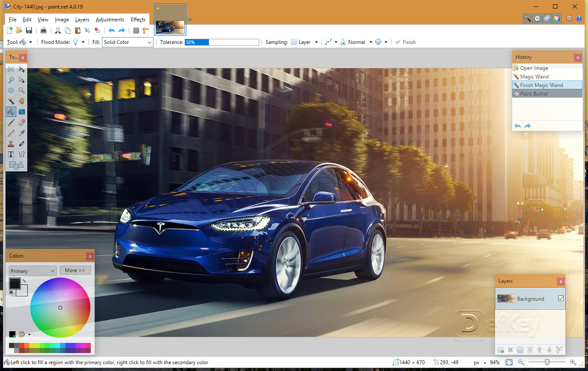Click the Print icon
588x371 pixels.
coord(43,30)
